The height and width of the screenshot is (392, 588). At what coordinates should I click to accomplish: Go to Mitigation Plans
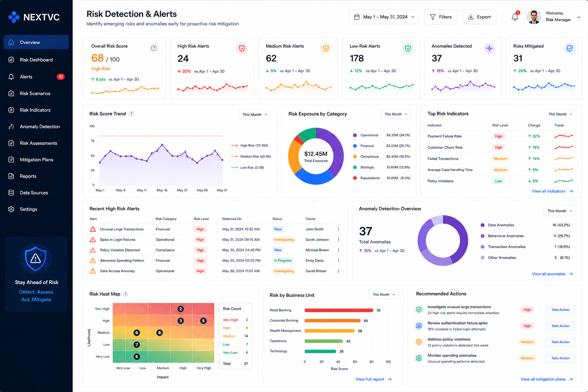tap(36, 160)
